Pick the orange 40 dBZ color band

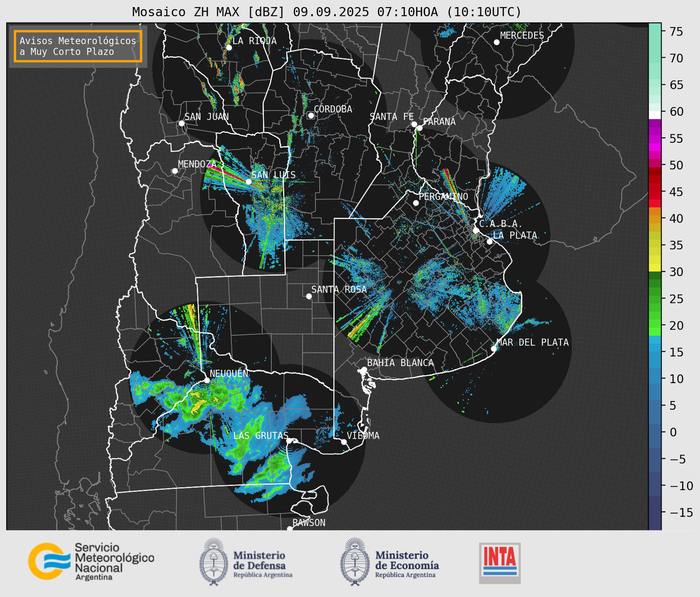[655, 218]
